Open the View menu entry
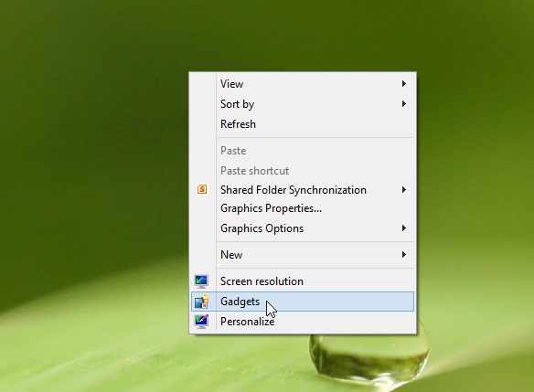 303,84
